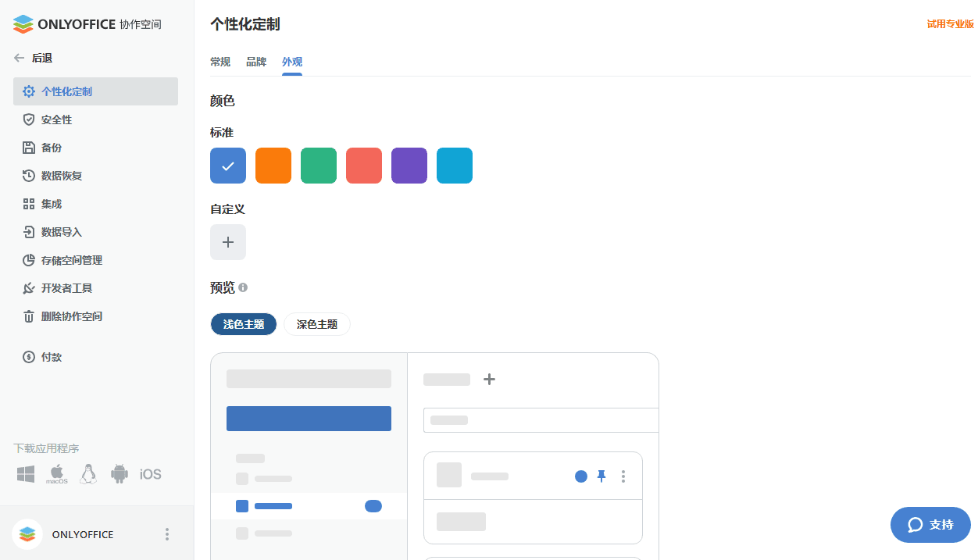
Task: Select the purple standard color
Action: tap(409, 166)
